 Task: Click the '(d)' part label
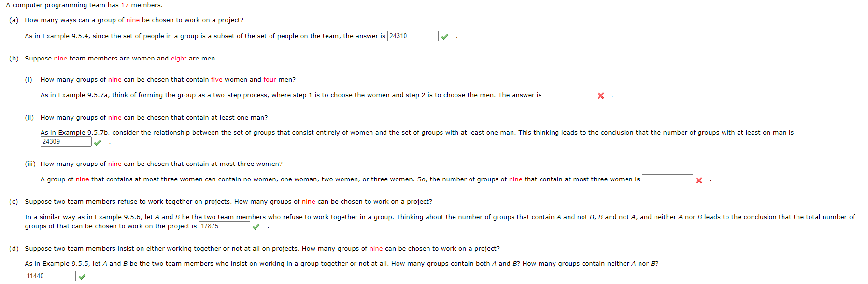(x=14, y=249)
